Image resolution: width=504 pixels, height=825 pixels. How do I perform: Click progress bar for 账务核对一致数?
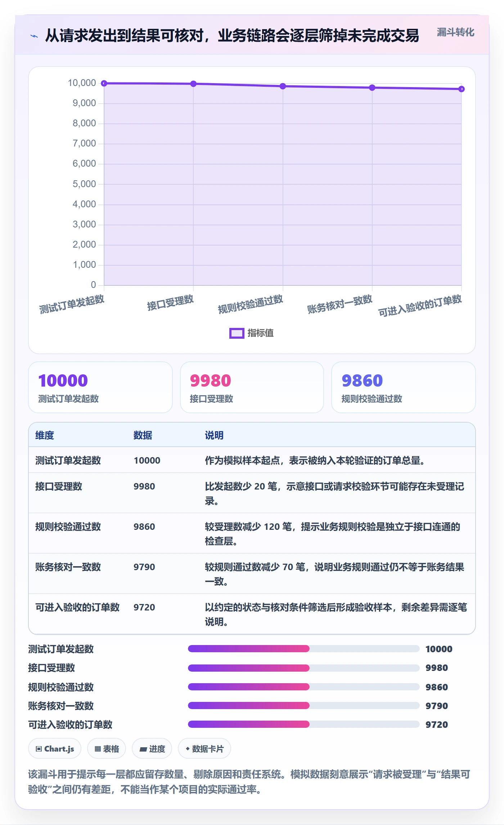click(303, 705)
